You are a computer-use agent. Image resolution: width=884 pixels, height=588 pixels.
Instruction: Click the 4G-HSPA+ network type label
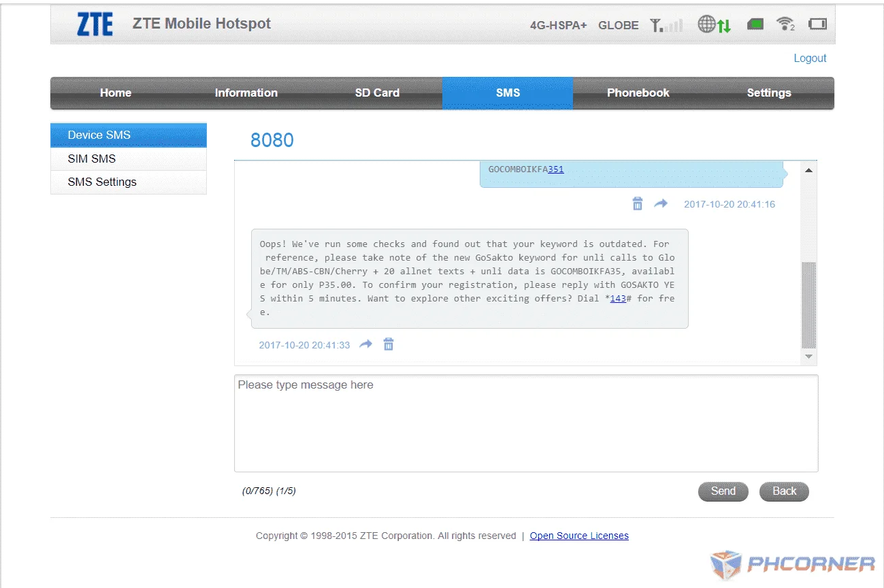[558, 26]
